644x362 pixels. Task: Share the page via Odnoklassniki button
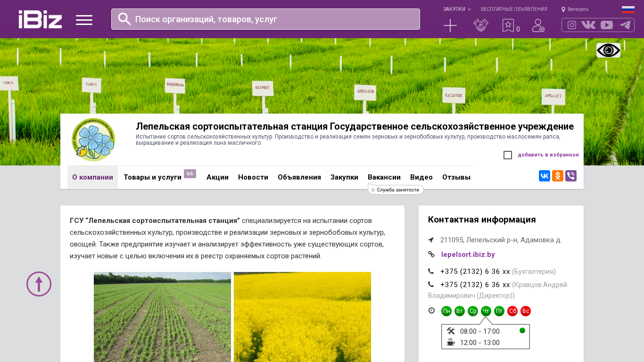coord(558,176)
